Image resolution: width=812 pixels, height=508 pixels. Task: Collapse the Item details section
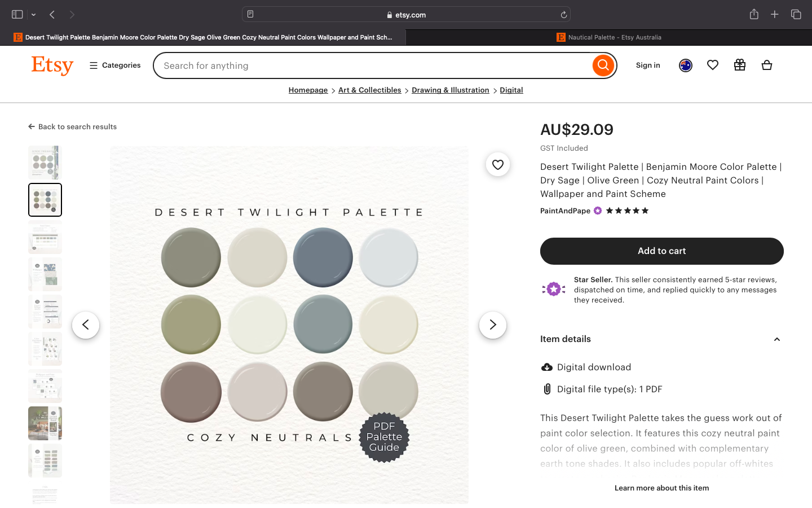(776, 339)
